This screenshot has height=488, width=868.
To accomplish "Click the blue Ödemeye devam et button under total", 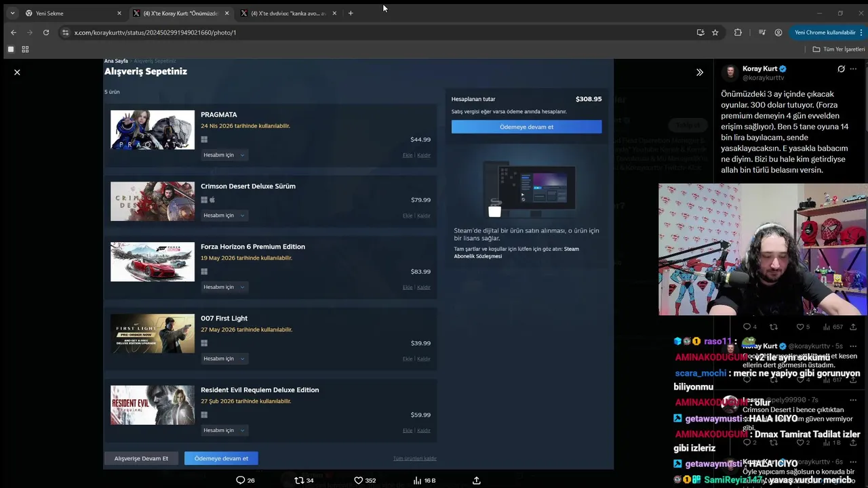I will (x=526, y=127).
